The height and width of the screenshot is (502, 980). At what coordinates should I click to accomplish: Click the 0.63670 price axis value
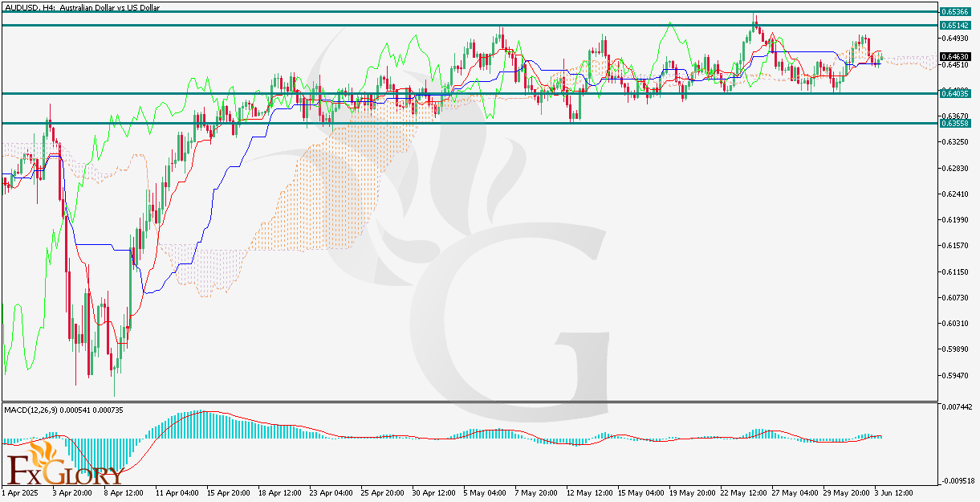click(955, 116)
